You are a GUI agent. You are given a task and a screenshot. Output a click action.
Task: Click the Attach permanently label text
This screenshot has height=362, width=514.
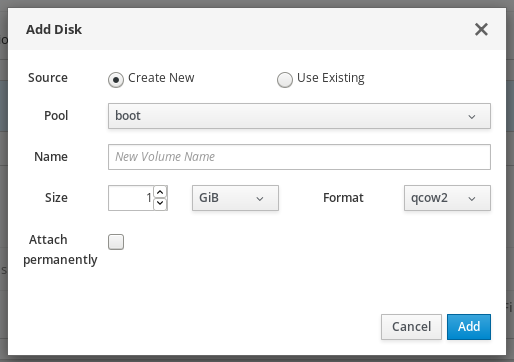pyautogui.click(x=60, y=250)
